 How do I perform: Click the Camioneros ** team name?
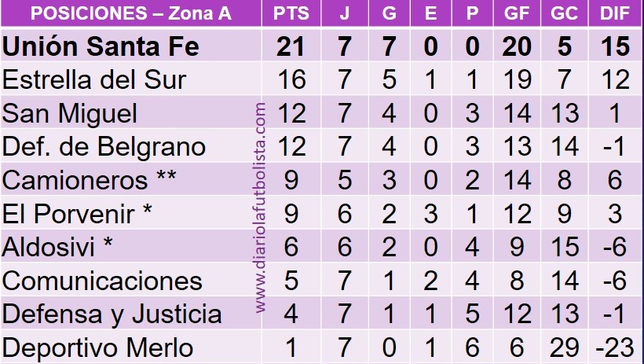pos(89,180)
